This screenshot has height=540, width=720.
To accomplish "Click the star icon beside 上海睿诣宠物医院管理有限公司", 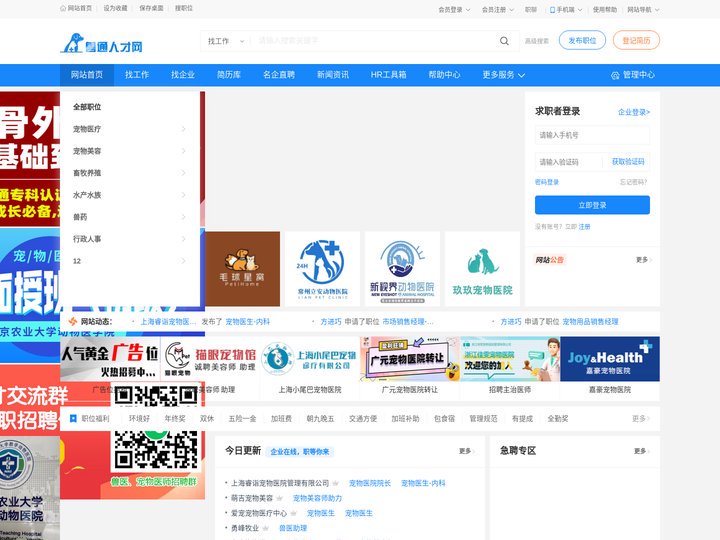I will pos(336,483).
